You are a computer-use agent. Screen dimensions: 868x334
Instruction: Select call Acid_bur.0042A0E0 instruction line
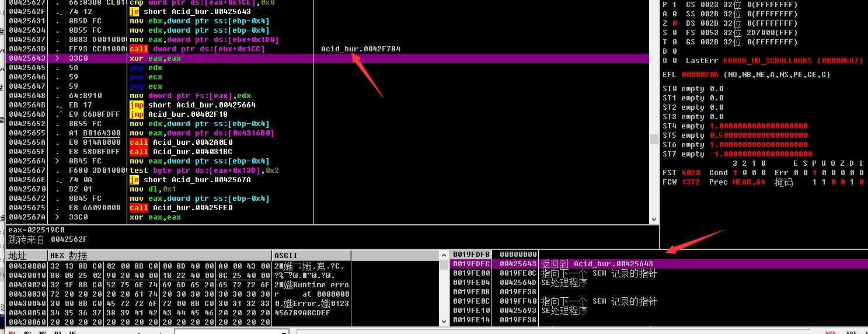[180, 142]
